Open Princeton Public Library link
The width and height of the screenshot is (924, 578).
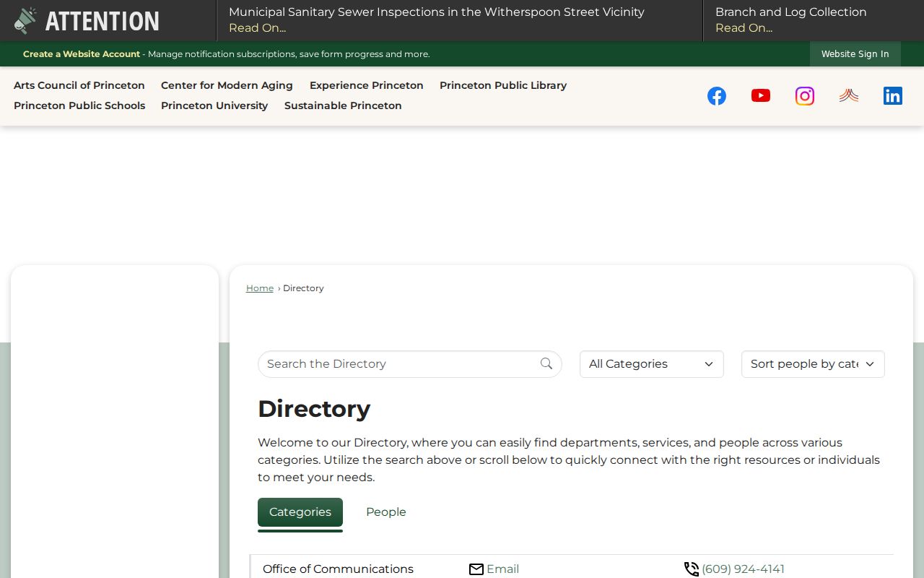click(503, 85)
